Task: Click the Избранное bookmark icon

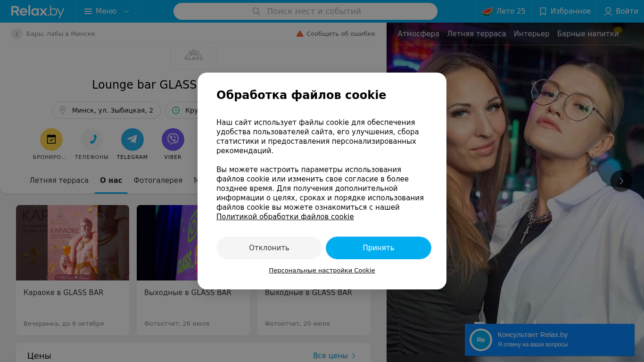Action: [x=543, y=11]
